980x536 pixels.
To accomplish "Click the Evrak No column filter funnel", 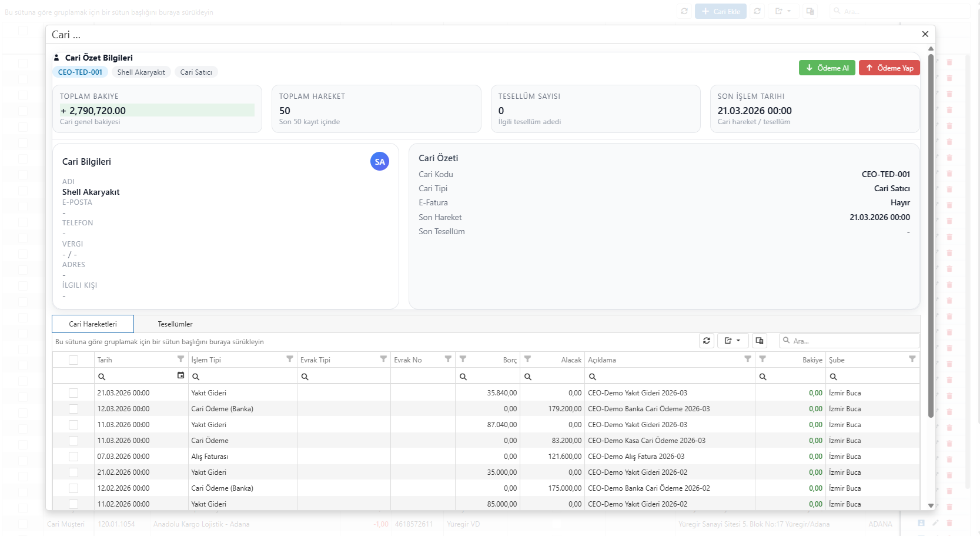I will coord(448,359).
